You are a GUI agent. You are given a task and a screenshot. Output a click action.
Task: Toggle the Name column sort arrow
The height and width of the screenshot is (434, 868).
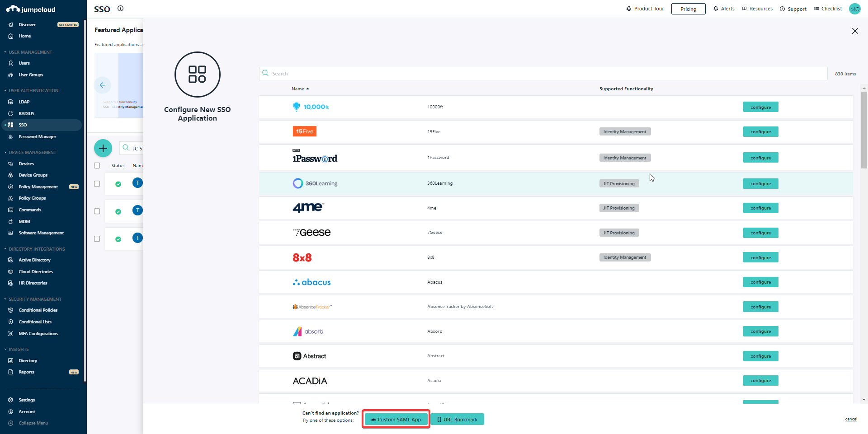tap(308, 89)
